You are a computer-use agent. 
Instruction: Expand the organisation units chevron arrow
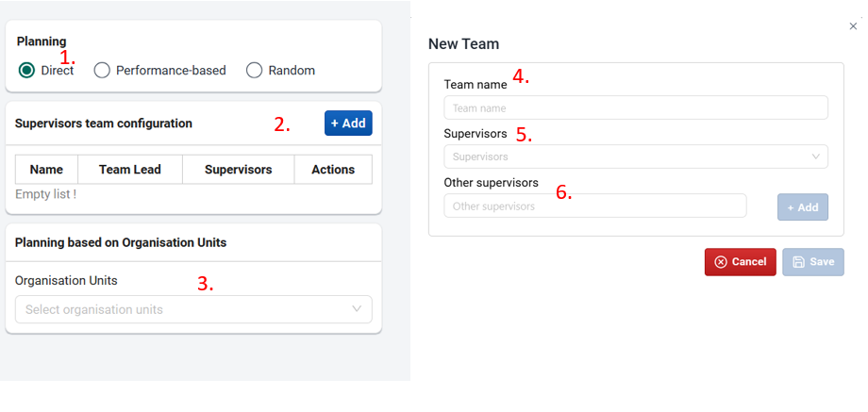(357, 308)
